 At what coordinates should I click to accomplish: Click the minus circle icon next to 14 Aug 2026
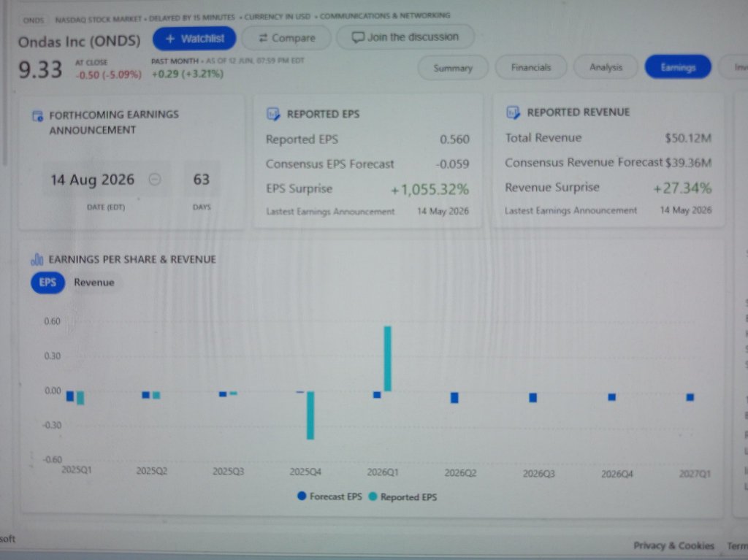click(155, 180)
